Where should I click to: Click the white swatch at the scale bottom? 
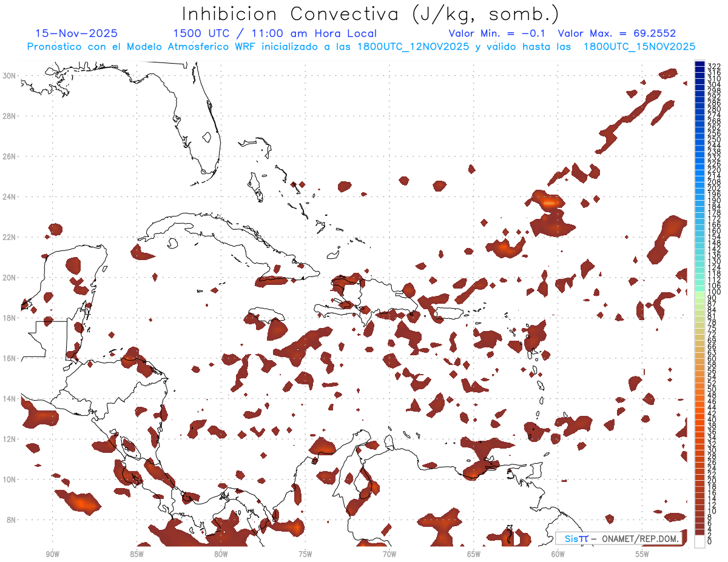(699, 541)
